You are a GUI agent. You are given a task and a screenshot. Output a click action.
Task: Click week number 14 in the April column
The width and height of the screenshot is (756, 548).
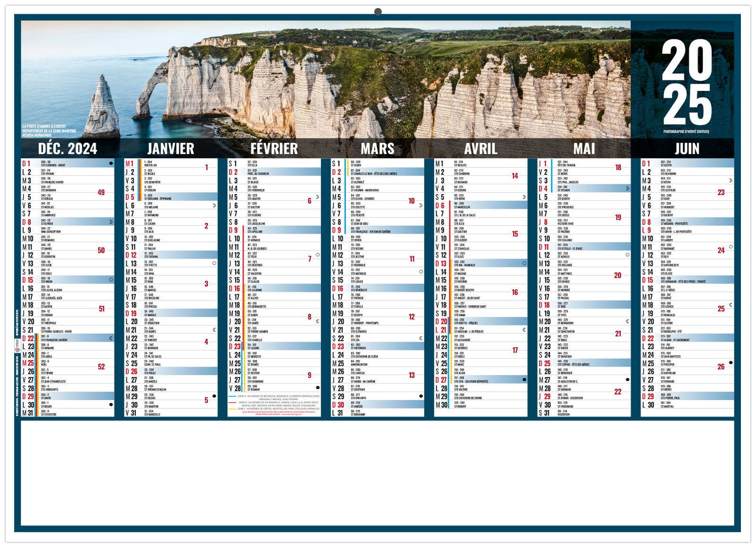point(515,176)
